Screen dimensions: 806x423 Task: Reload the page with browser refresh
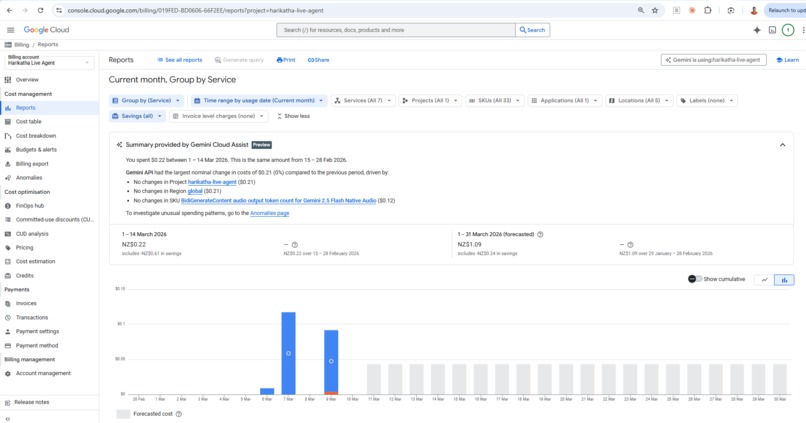(41, 10)
